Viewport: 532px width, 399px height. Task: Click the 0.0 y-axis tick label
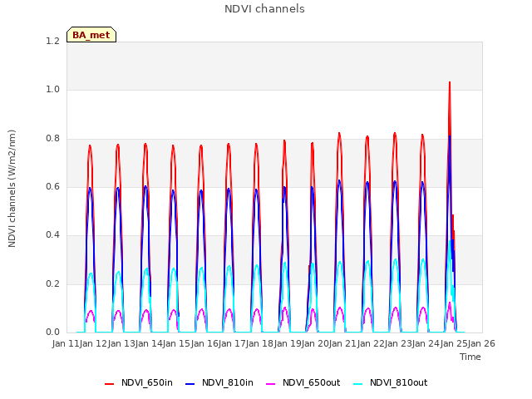coord(52,332)
